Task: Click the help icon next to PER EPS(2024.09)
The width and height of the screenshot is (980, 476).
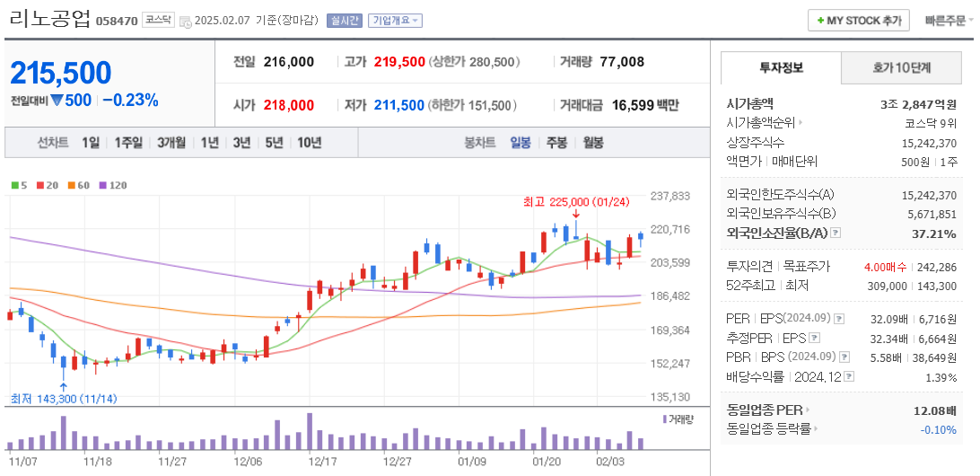Action: 839,319
